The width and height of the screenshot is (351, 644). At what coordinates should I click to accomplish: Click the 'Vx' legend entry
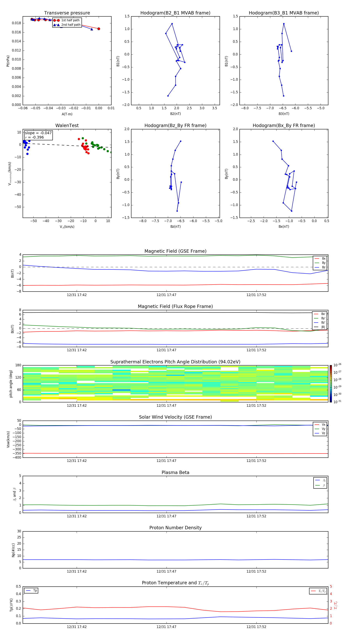click(x=320, y=424)
